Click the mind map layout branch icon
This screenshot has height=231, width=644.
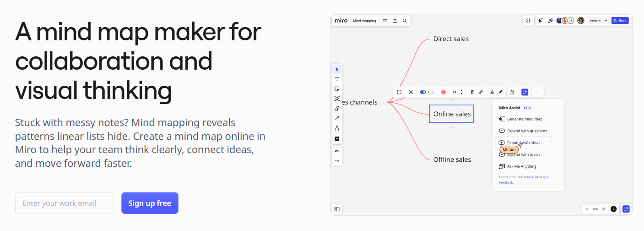pos(411,92)
